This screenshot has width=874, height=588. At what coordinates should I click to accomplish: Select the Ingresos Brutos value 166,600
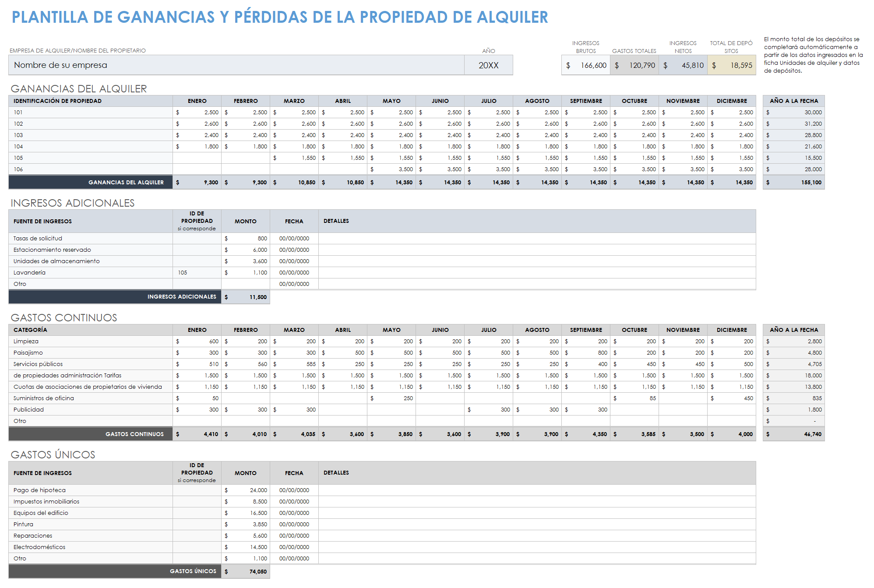pyautogui.click(x=586, y=65)
